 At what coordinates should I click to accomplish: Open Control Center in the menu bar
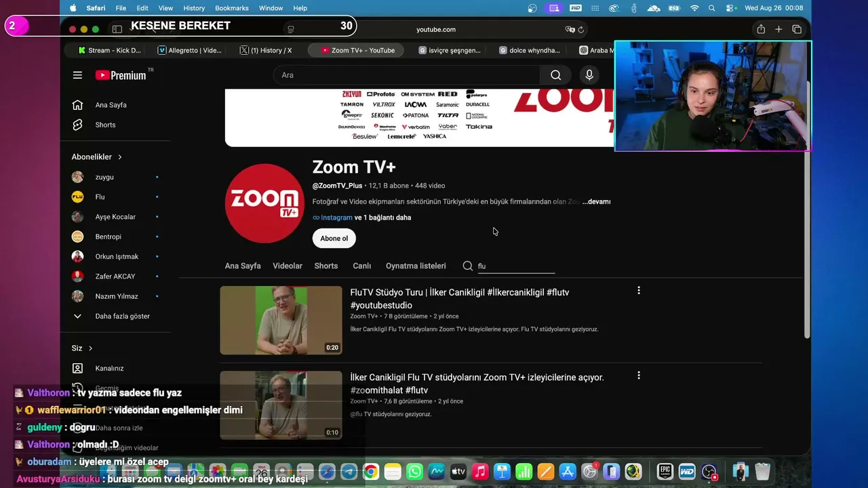pos(731,8)
